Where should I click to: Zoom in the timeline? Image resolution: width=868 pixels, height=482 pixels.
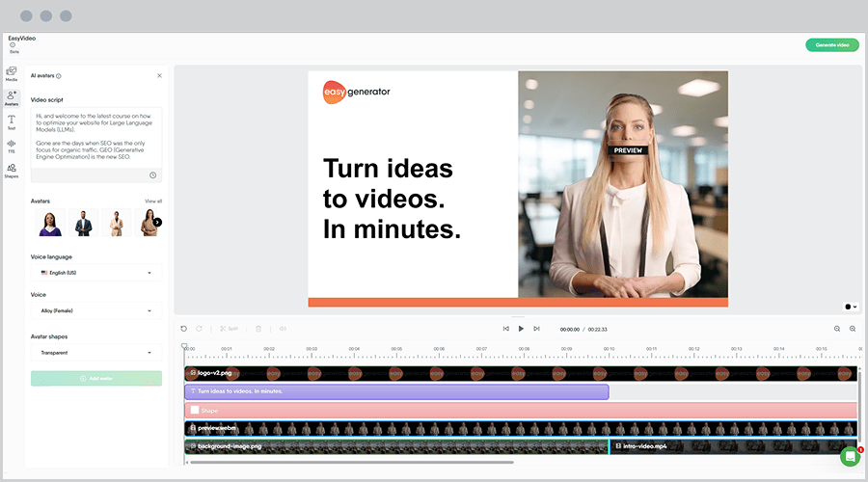pos(853,329)
